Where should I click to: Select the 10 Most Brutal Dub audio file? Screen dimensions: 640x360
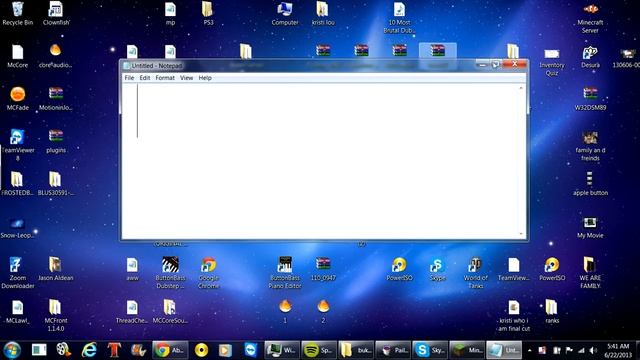point(399,18)
